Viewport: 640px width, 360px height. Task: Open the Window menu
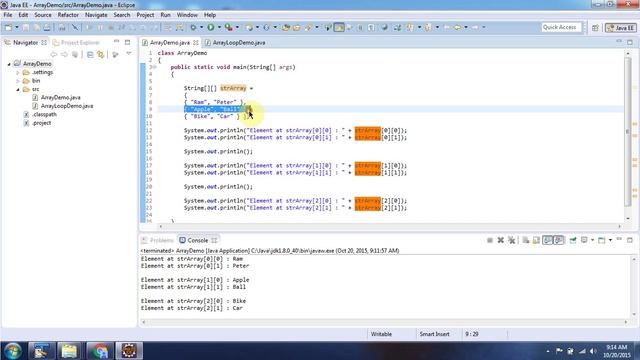pos(187,15)
